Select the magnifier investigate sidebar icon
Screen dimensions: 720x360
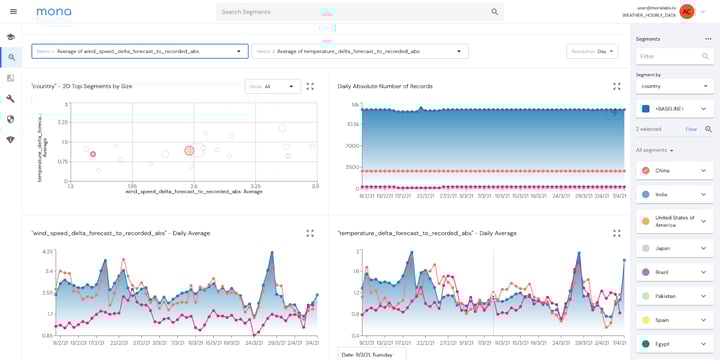tap(11, 57)
